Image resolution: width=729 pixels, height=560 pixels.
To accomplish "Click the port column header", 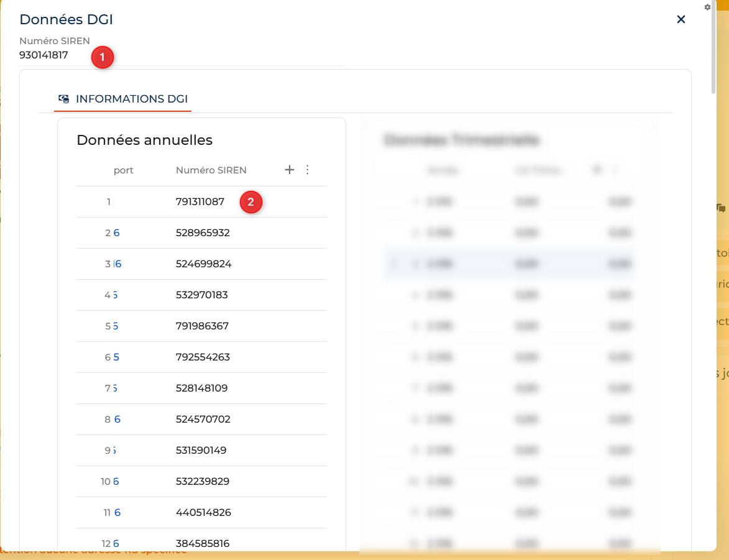I will pos(123,170).
